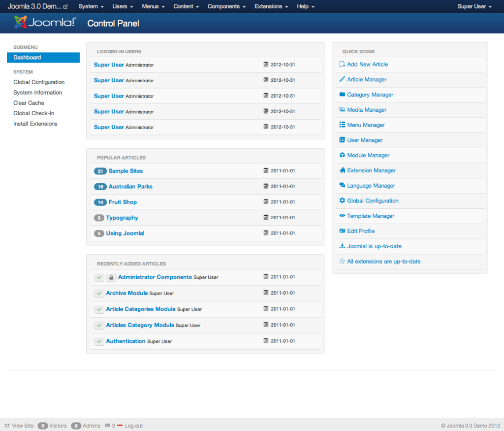Click the extensions up-to-date star icon
The height and width of the screenshot is (431, 504).
342,261
